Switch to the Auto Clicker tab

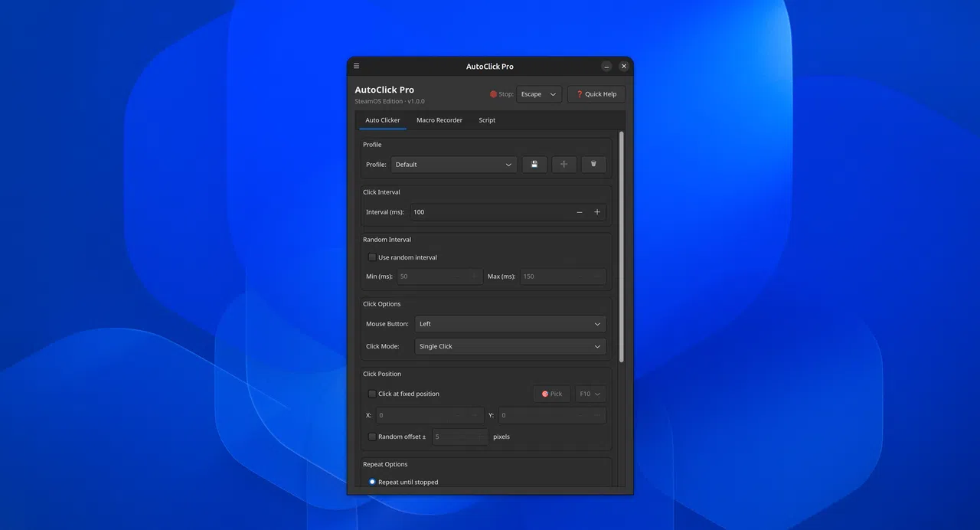[x=383, y=120]
